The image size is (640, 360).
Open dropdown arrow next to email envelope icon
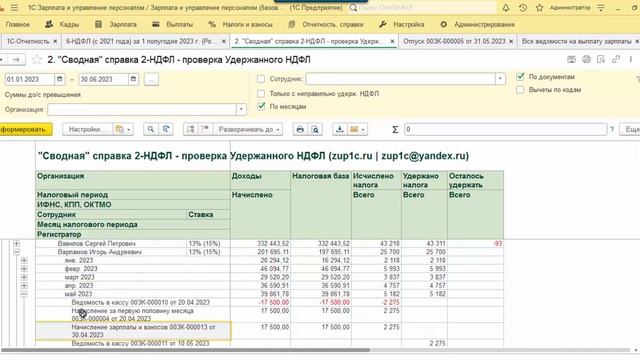363,129
